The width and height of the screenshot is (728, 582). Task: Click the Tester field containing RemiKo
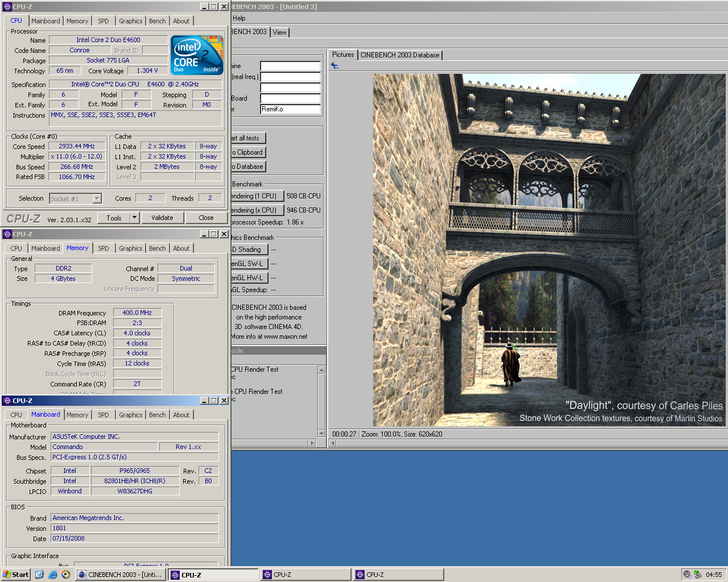pos(290,109)
